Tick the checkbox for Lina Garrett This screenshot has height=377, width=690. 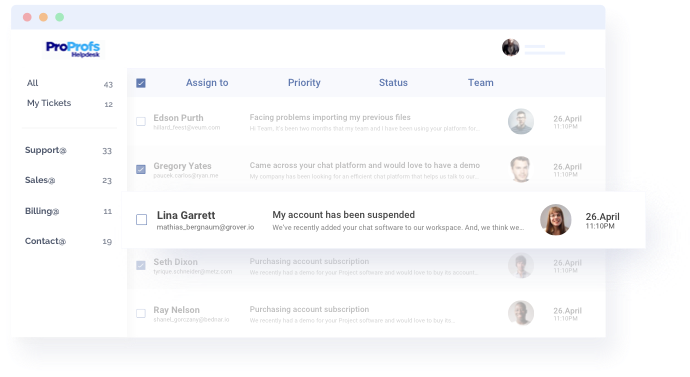coord(141,220)
